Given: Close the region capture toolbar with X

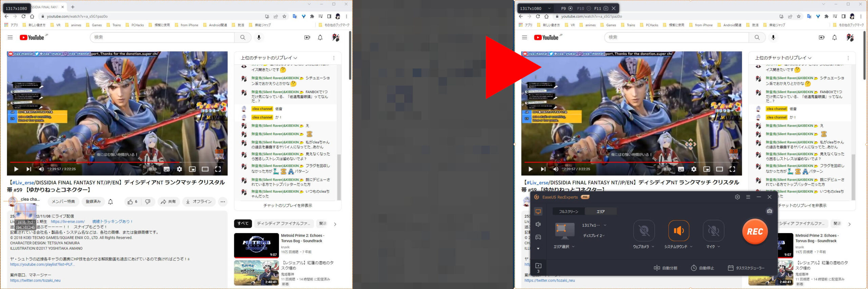Looking at the screenshot, I should (614, 8).
